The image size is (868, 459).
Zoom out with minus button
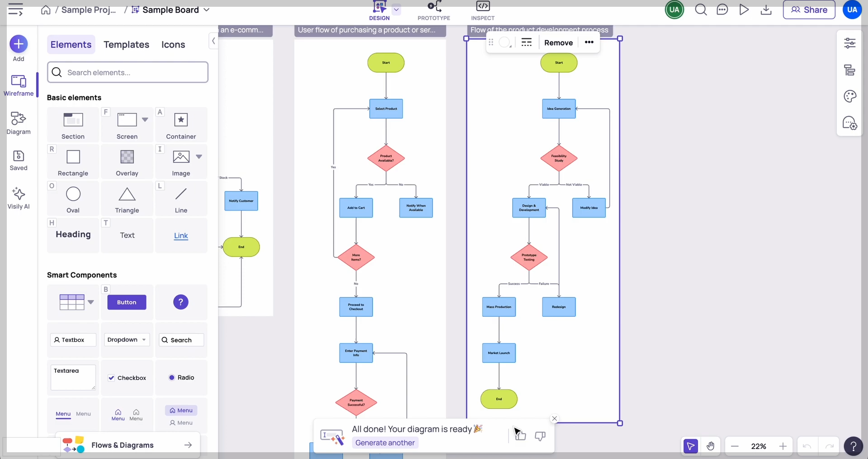(x=735, y=446)
